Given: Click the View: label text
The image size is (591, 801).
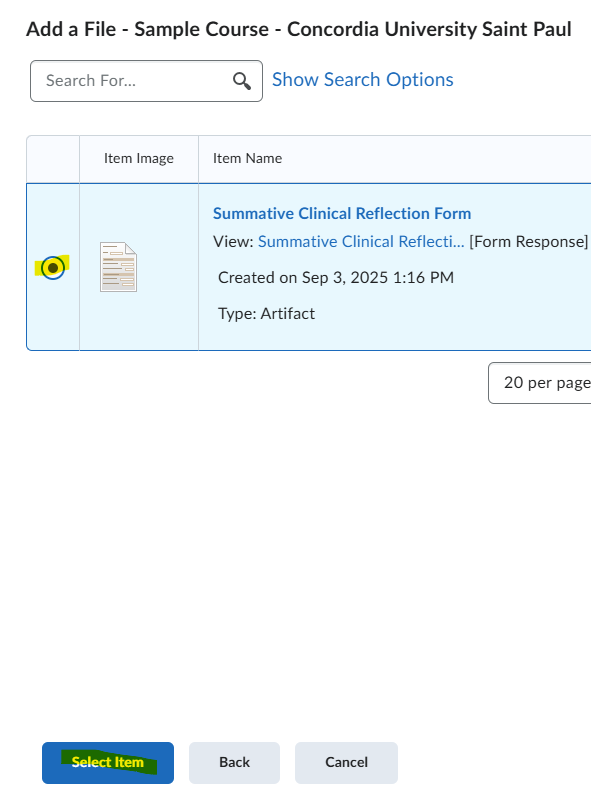Looking at the screenshot, I should pos(233,242).
